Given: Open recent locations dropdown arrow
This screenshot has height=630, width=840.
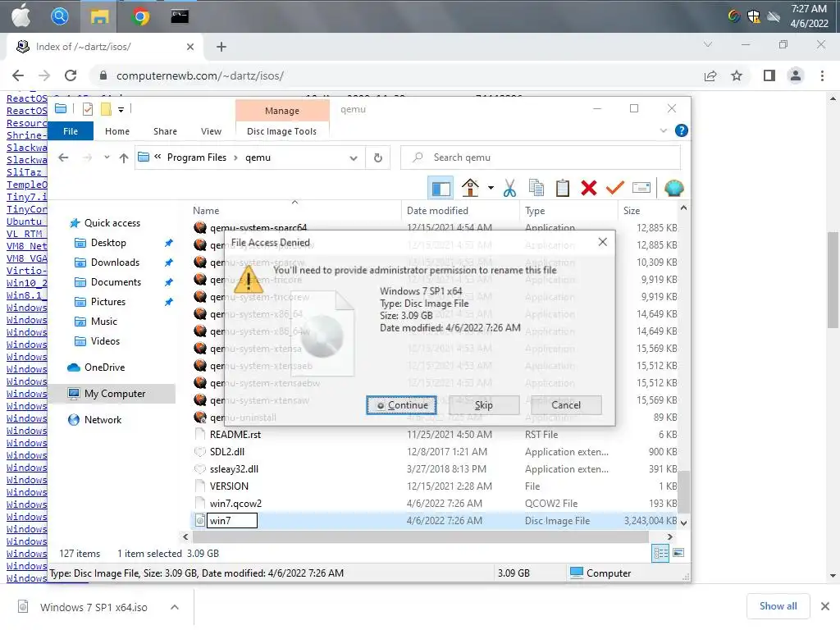Looking at the screenshot, I should point(107,157).
